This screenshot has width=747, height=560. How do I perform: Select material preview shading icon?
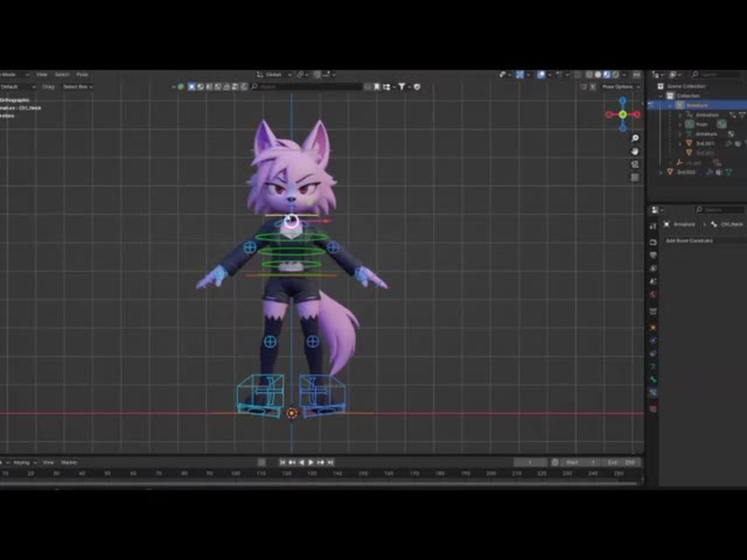pos(607,75)
